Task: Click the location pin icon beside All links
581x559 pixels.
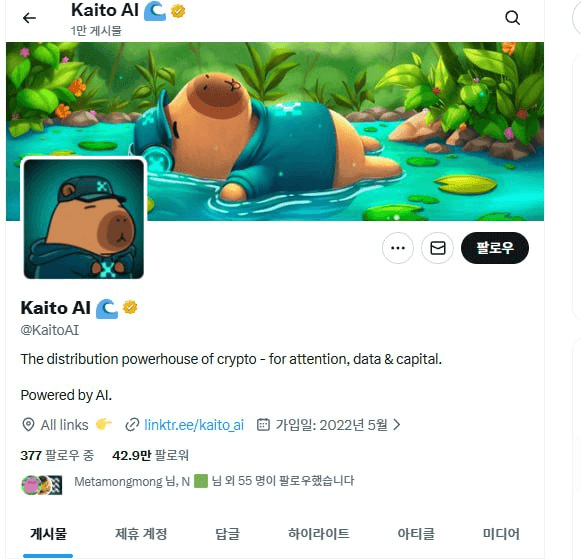Action: [x=28, y=425]
